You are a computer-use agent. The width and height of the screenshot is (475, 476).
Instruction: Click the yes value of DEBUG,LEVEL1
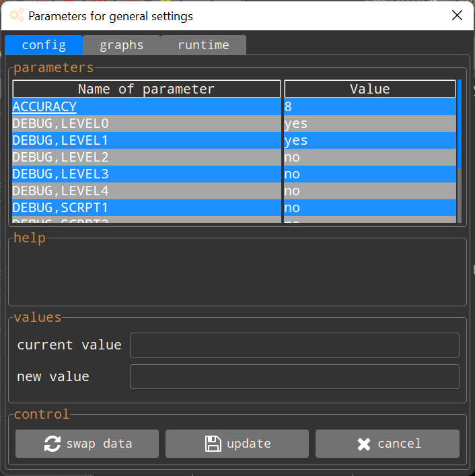point(296,141)
